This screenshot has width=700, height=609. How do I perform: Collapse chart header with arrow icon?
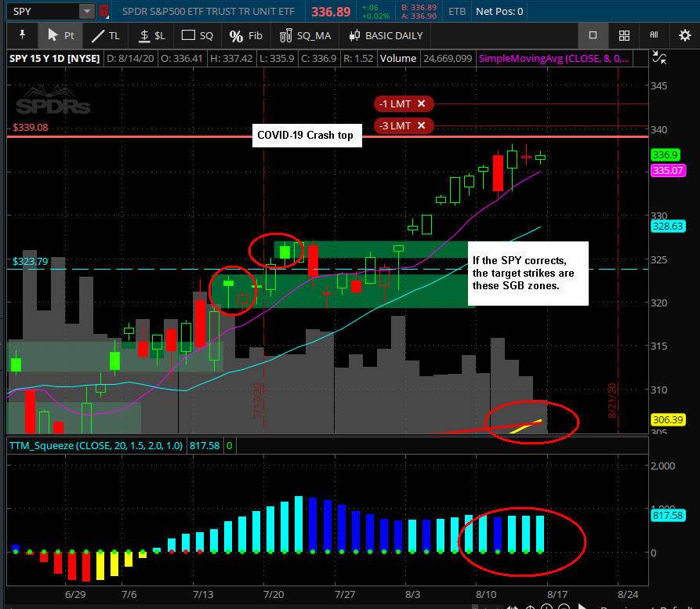click(659, 57)
